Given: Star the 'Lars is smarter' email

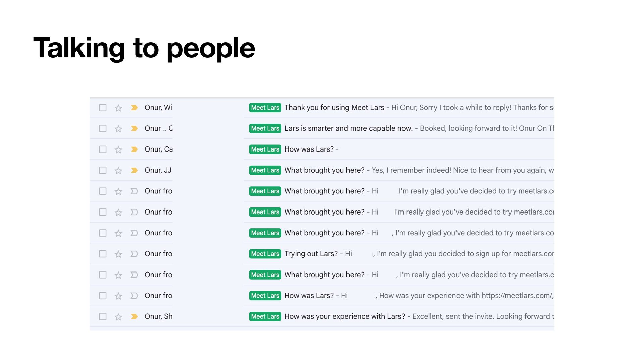Looking at the screenshot, I should pyautogui.click(x=118, y=129).
